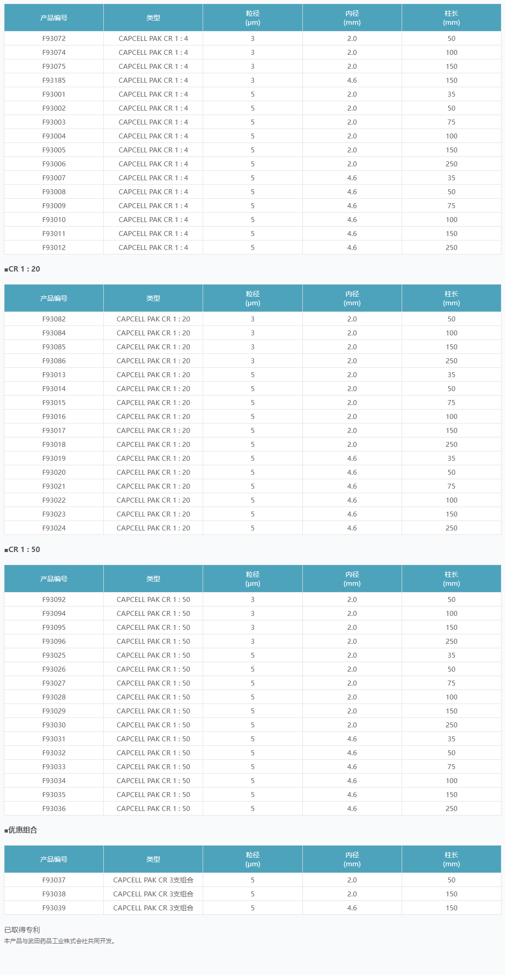Click the "已取得专利" text
505x980 pixels.
pyautogui.click(x=22, y=930)
